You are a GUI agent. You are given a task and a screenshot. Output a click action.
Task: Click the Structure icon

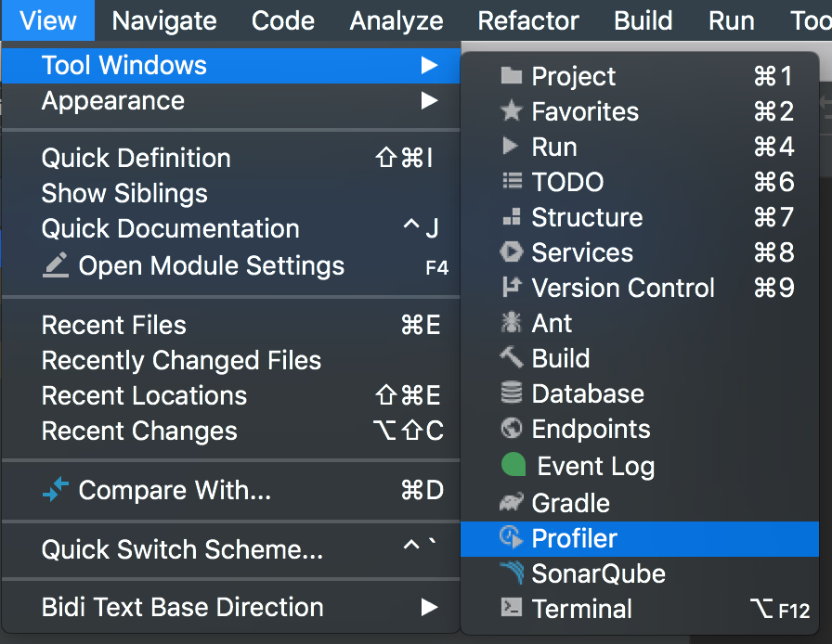click(x=512, y=216)
